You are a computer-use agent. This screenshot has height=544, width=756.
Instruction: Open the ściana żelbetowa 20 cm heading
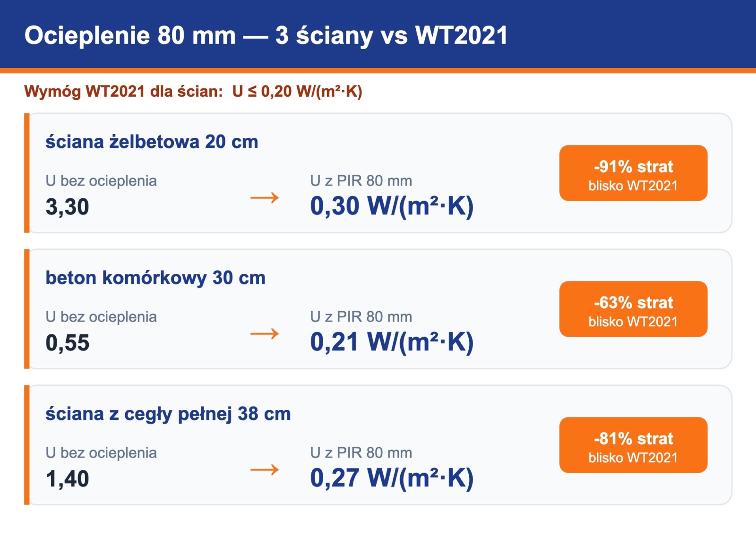point(152,142)
